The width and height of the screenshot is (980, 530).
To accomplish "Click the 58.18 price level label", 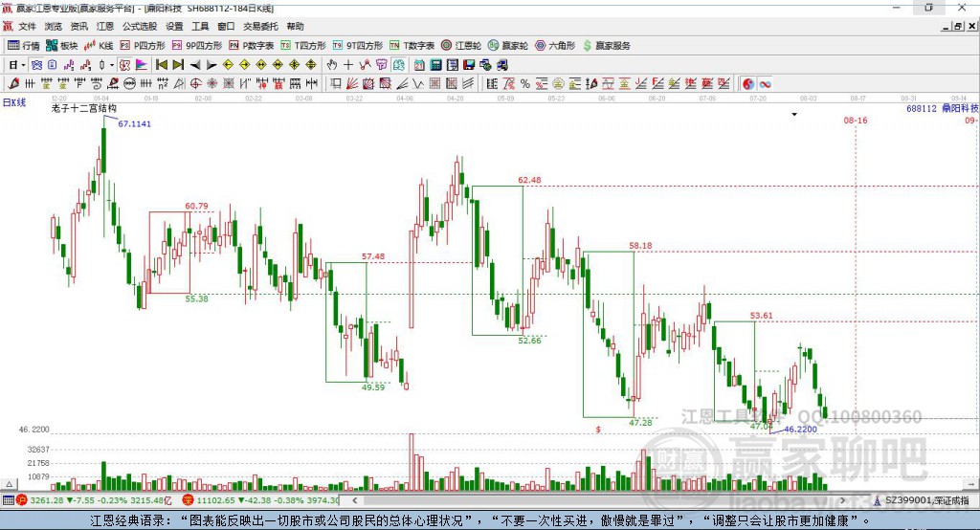I will tap(640, 246).
